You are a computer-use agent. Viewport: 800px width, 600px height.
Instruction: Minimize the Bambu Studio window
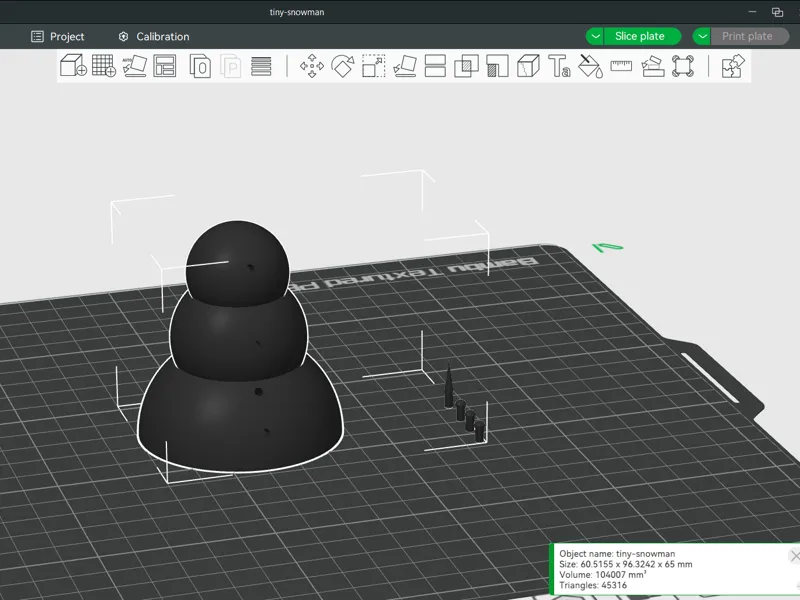[753, 12]
